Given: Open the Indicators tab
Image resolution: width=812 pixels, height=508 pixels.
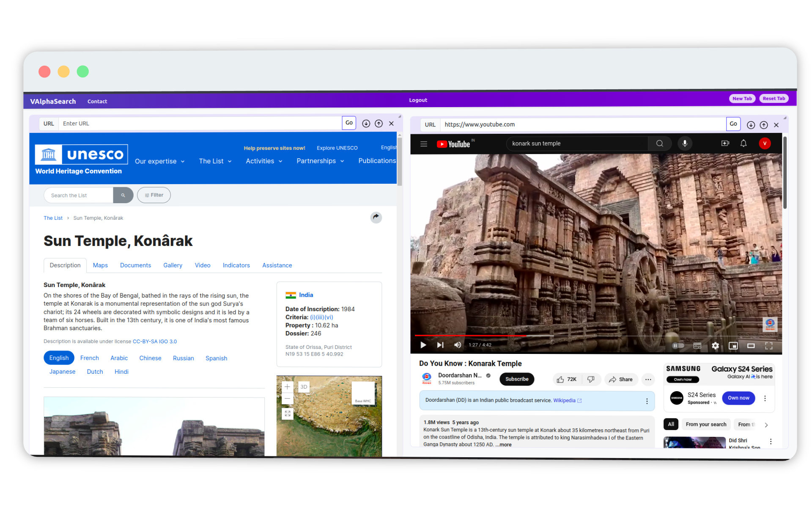Looking at the screenshot, I should click(x=236, y=265).
